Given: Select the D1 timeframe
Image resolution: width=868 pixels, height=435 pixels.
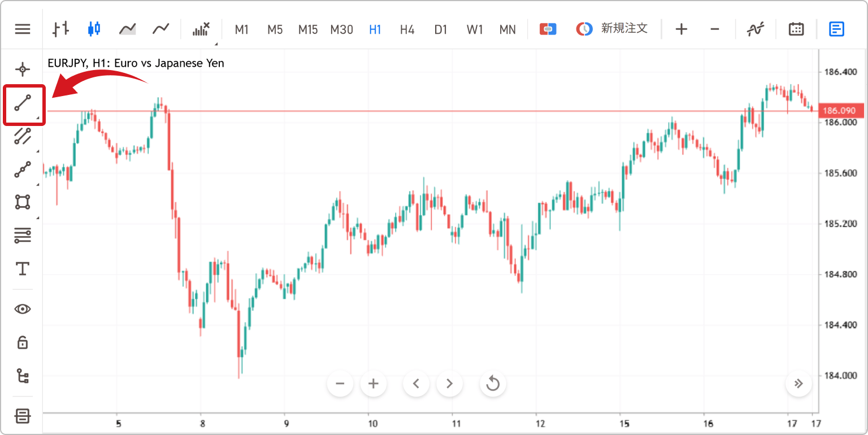Looking at the screenshot, I should (x=441, y=29).
